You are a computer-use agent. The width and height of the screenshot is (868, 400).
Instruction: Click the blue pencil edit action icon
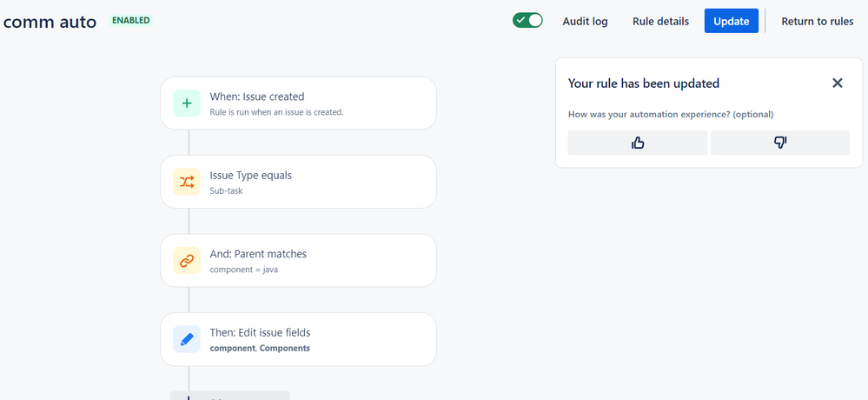click(187, 339)
